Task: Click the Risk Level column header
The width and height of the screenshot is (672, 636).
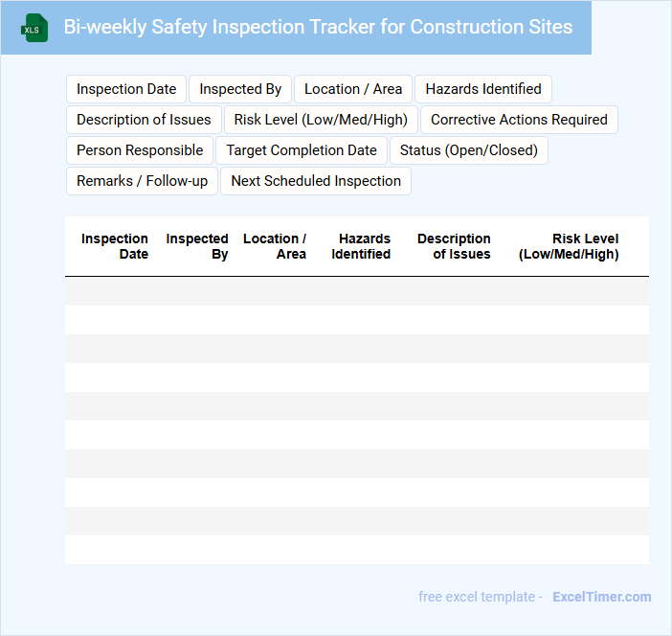Action: coord(569,246)
